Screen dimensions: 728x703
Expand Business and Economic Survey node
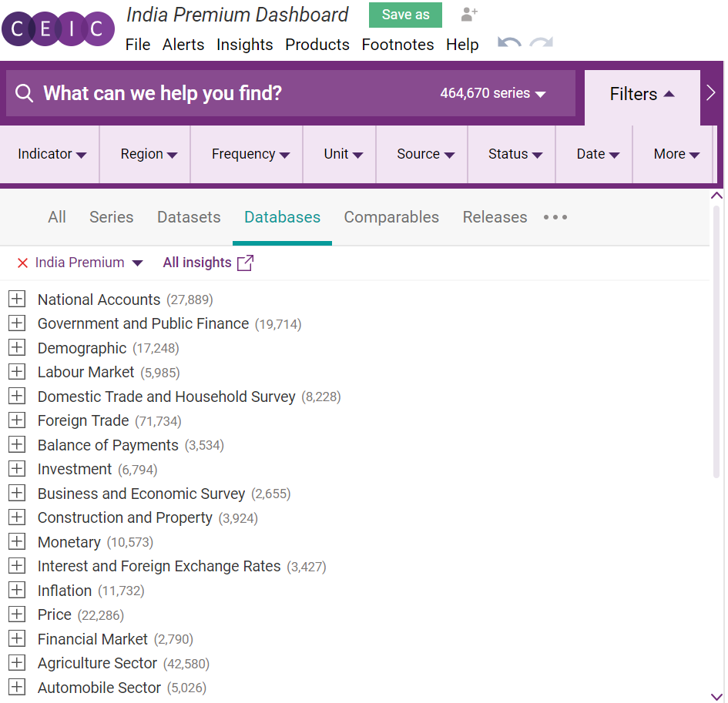pos(17,494)
